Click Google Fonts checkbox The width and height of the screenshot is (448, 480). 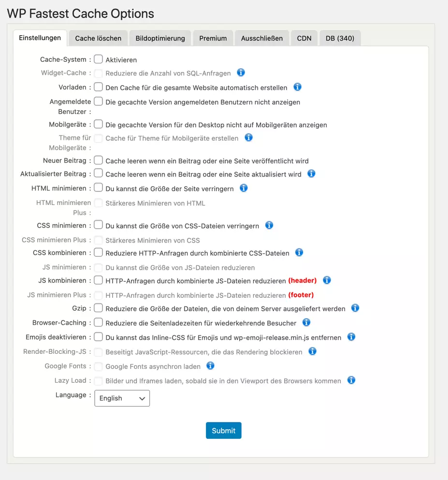98,366
